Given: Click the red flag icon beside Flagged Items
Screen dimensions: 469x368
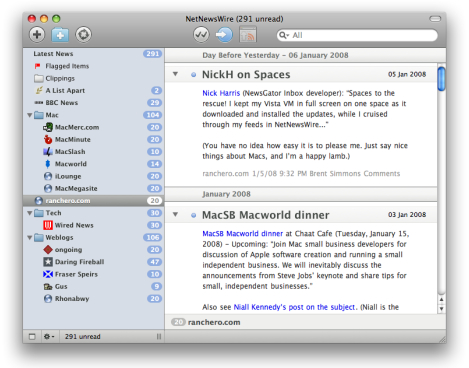Looking at the screenshot, I should (38, 66).
